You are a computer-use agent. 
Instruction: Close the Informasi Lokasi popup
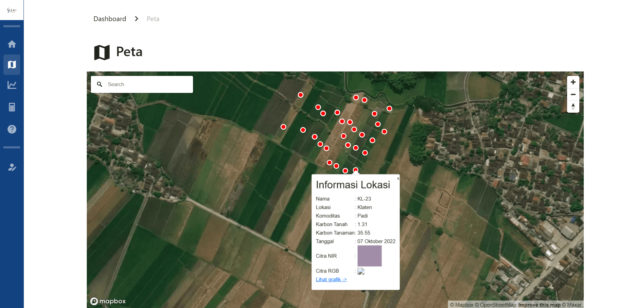tap(398, 178)
